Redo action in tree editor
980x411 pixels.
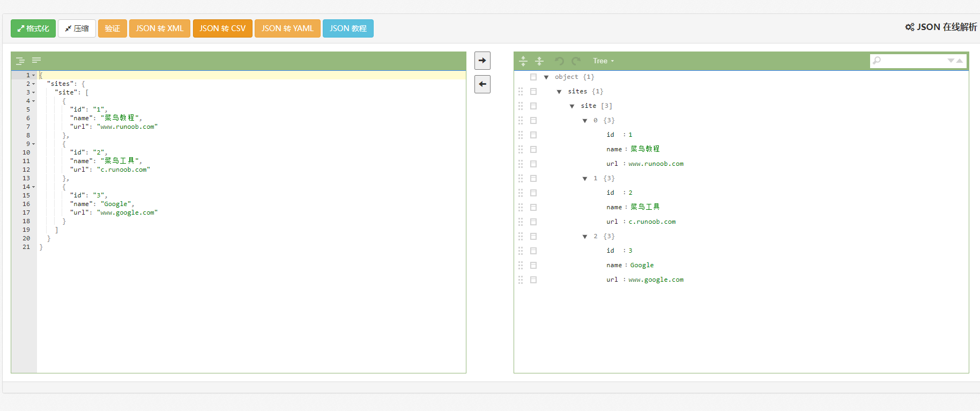(576, 61)
